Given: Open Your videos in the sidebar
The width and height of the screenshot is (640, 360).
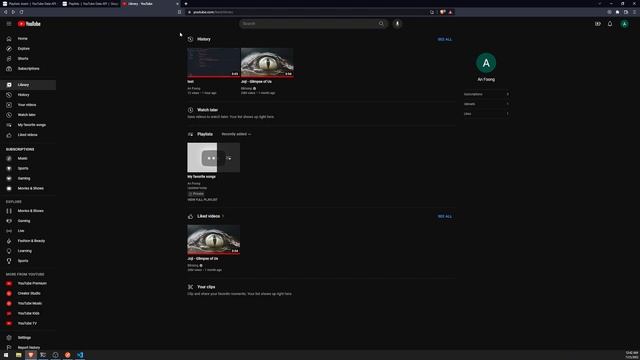Looking at the screenshot, I should 28,105.
